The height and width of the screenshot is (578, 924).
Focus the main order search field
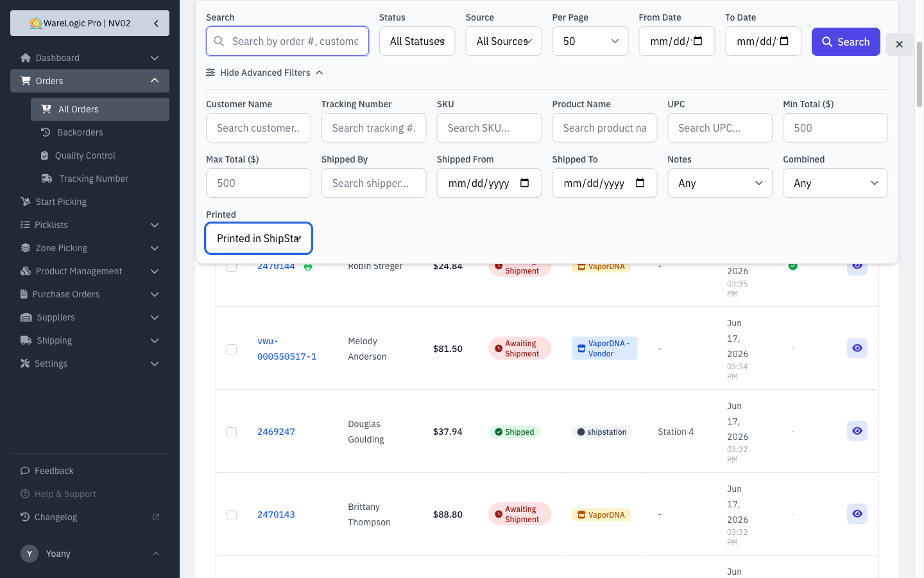pos(287,41)
